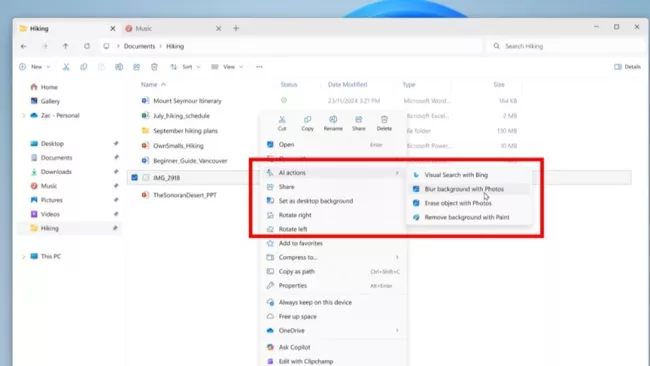650x366 pixels.
Task: Choose Always keep on this device
Action: [334, 302]
